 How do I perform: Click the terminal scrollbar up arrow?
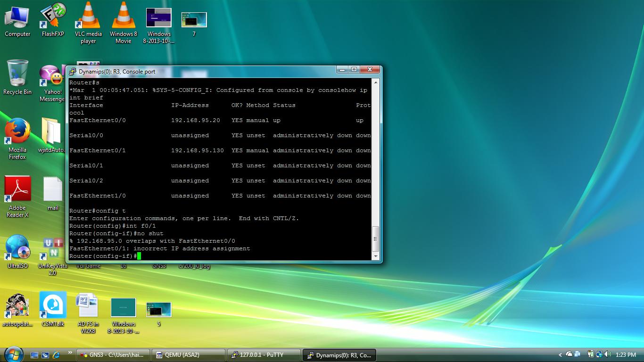click(x=376, y=82)
